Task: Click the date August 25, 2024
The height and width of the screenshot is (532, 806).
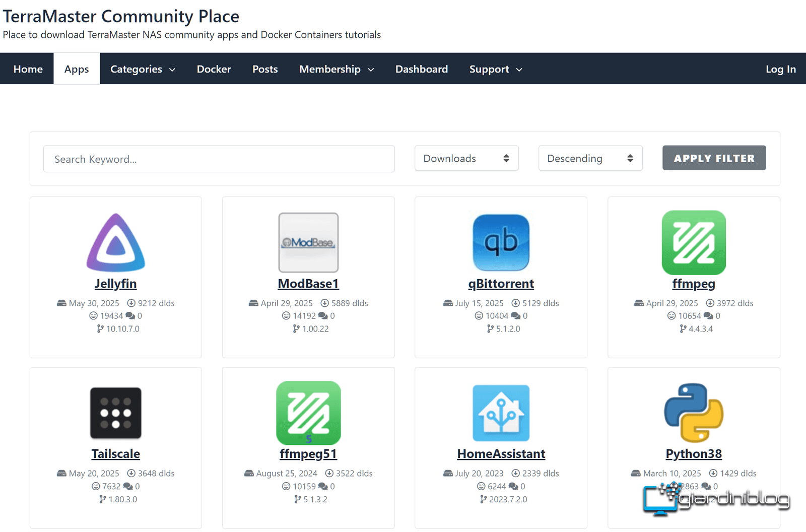Action: point(287,474)
